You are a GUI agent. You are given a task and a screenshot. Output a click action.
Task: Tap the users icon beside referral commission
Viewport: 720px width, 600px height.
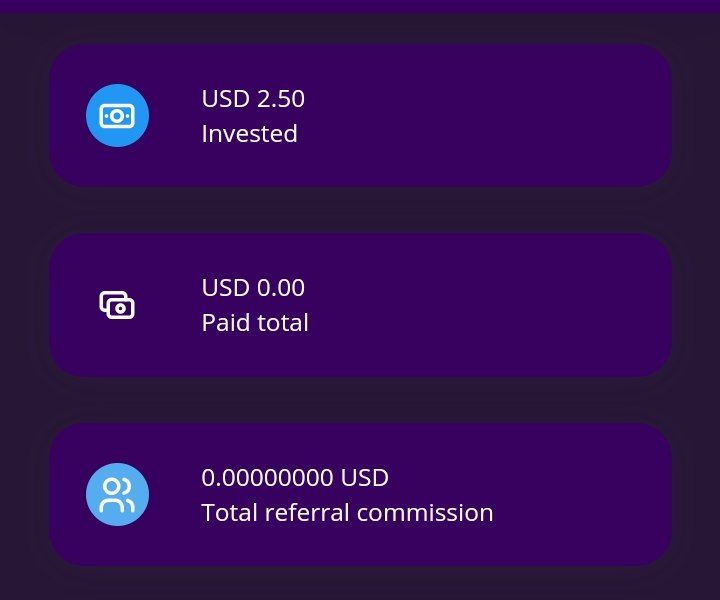click(117, 494)
